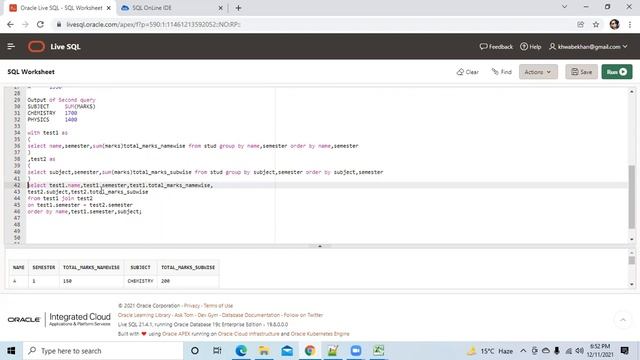Click the 'order by name,test1.semester,subject;' line
640x360 pixels.
(84, 211)
